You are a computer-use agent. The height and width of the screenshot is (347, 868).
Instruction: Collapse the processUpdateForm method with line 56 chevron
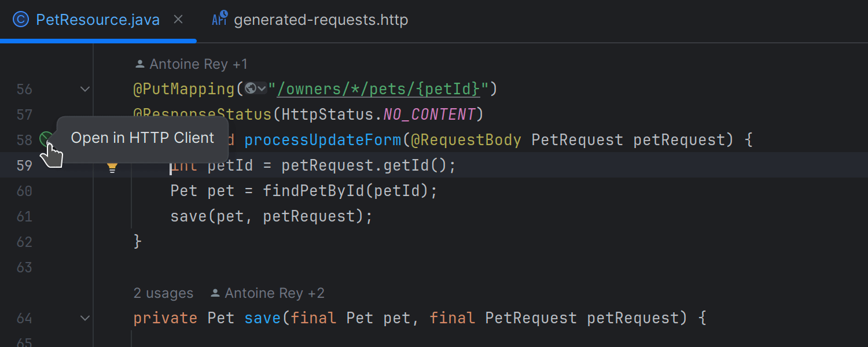point(84,88)
